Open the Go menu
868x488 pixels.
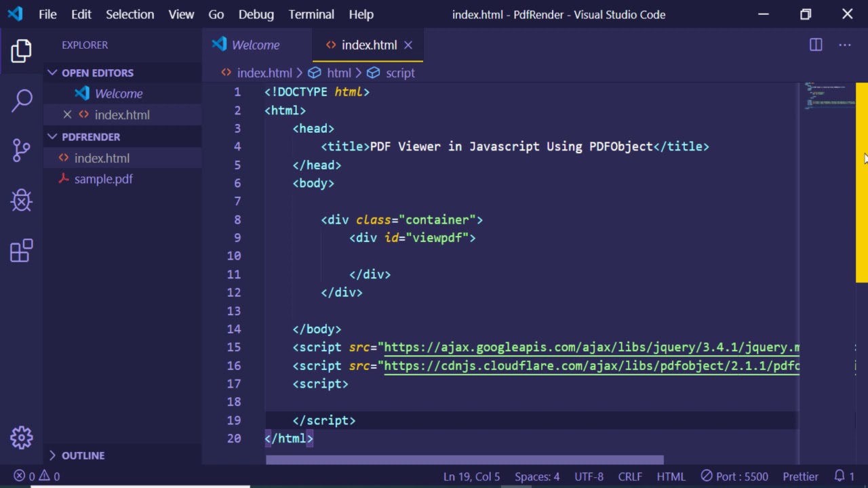[x=216, y=14]
